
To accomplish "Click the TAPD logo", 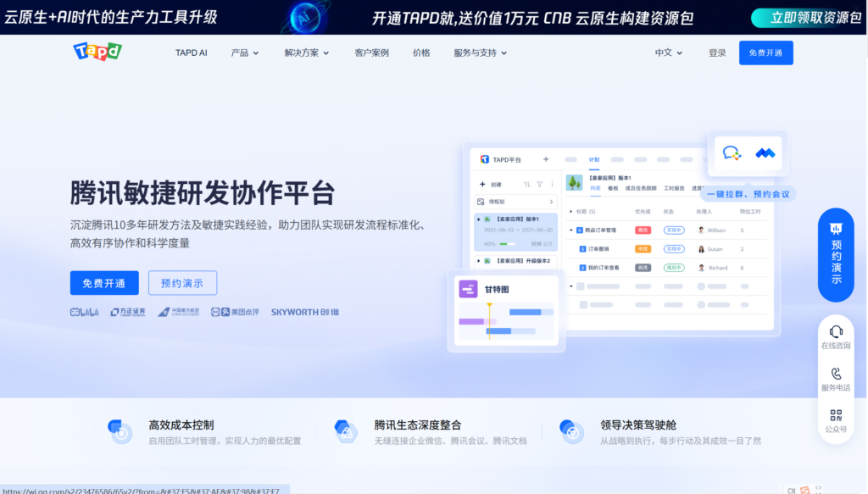I will coord(97,52).
